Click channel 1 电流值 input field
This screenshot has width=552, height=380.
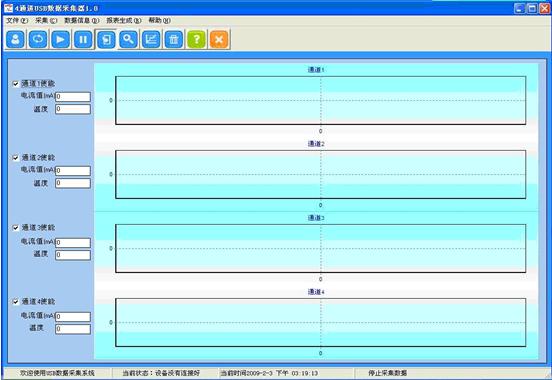click(x=73, y=96)
